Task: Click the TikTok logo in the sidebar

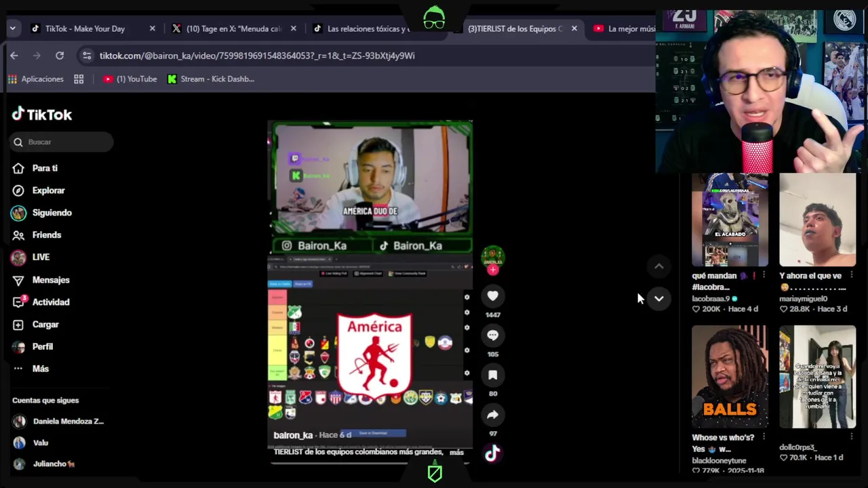Action: tap(42, 115)
